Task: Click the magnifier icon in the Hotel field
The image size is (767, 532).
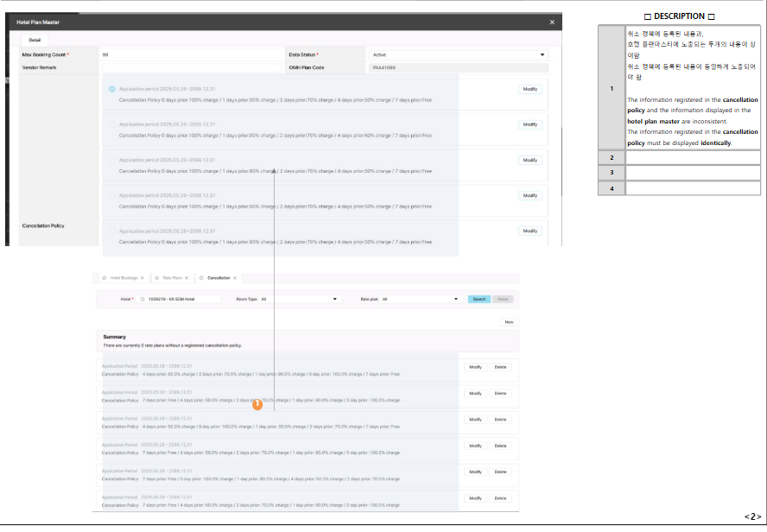Action: tap(143, 299)
